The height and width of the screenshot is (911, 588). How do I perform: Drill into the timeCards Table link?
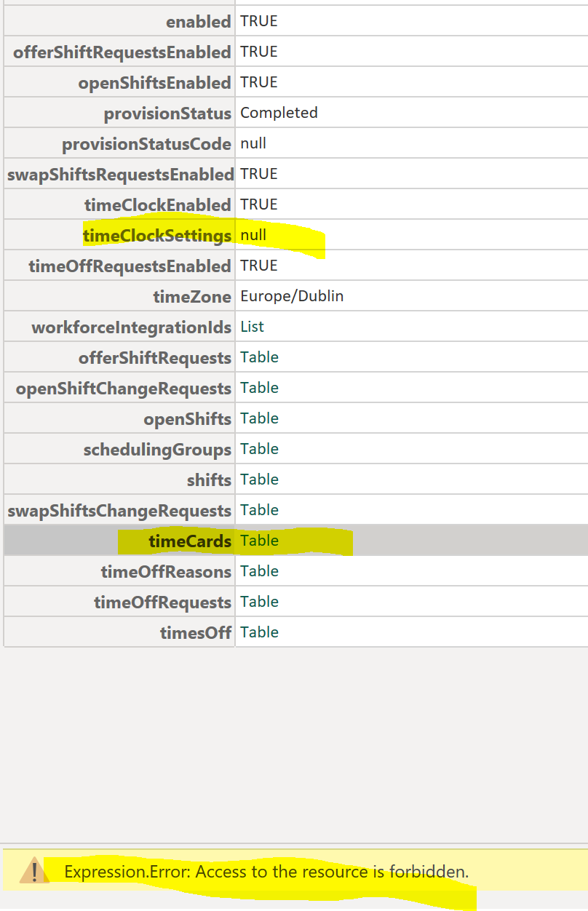259,540
